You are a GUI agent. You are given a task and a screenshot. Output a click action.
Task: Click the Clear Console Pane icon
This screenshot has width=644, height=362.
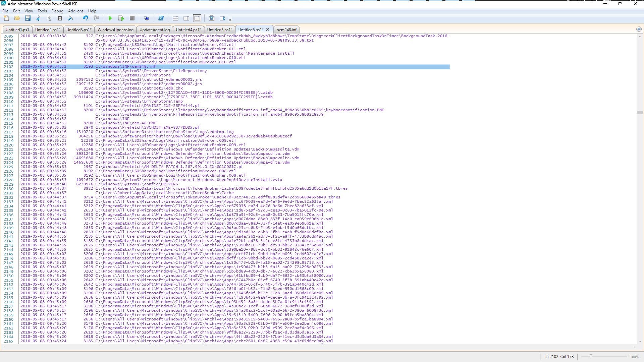tap(71, 18)
